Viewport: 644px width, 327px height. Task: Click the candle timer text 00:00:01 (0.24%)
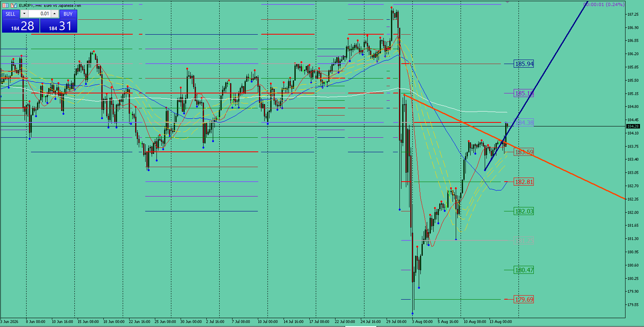(x=604, y=4)
